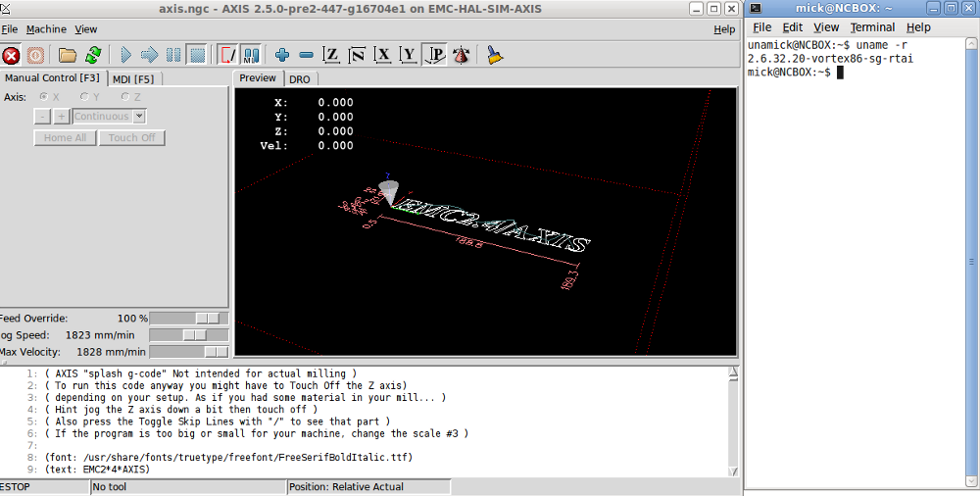The image size is (980, 496).
Task: Click tool cone in preview
Action: coord(388,192)
